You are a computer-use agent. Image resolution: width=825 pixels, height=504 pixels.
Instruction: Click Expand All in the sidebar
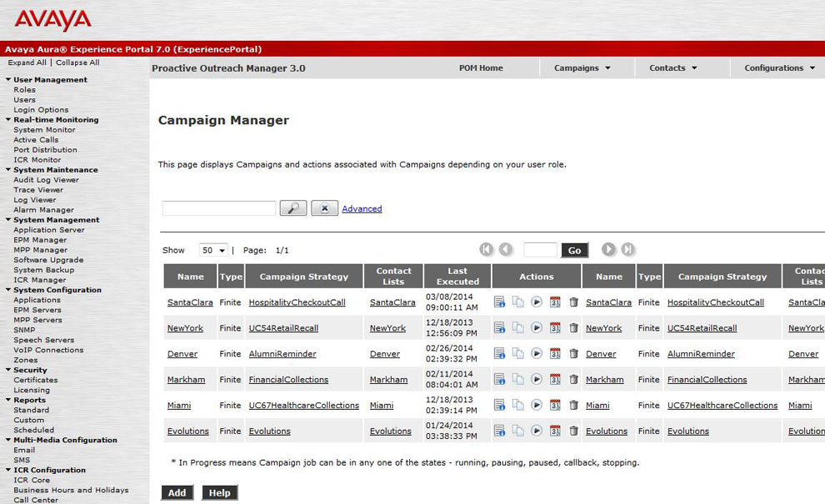(x=27, y=62)
